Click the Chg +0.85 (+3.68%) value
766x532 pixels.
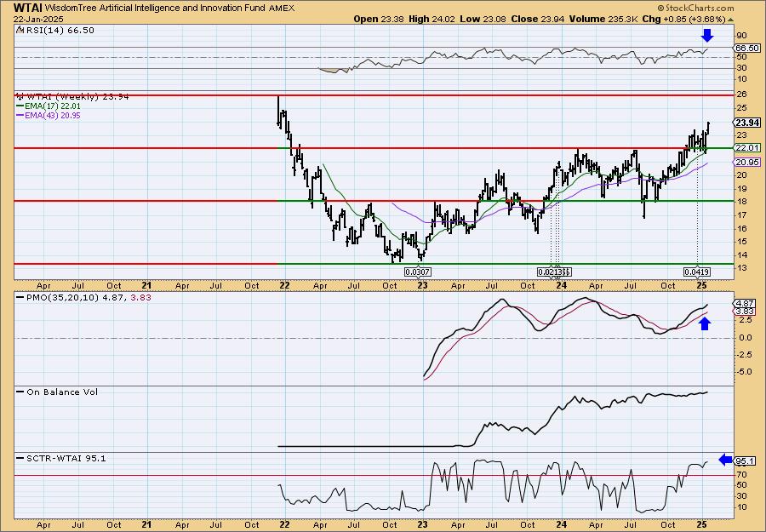pos(683,19)
